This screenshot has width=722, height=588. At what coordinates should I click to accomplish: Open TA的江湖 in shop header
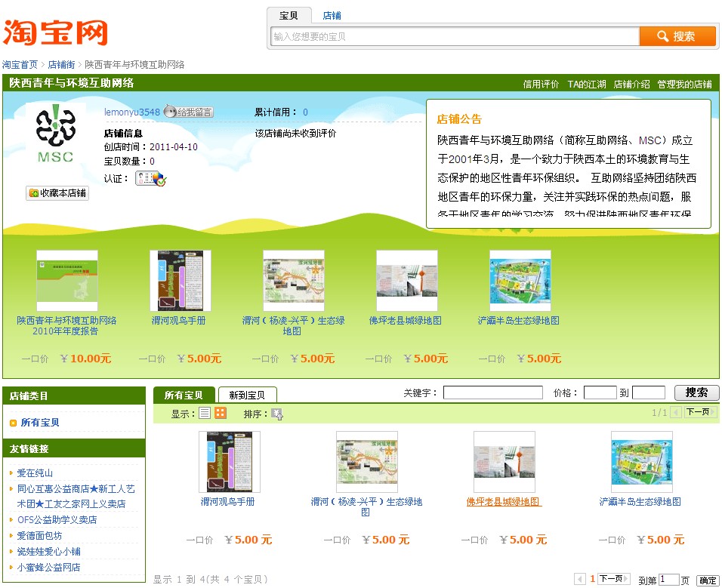pyautogui.click(x=587, y=85)
